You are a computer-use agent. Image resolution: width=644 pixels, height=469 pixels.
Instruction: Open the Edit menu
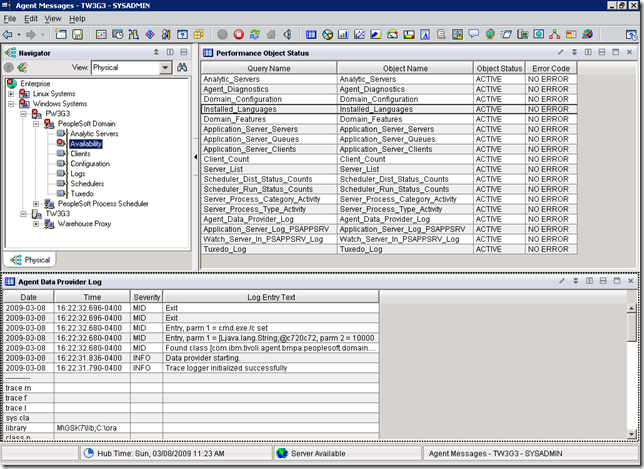coord(31,18)
